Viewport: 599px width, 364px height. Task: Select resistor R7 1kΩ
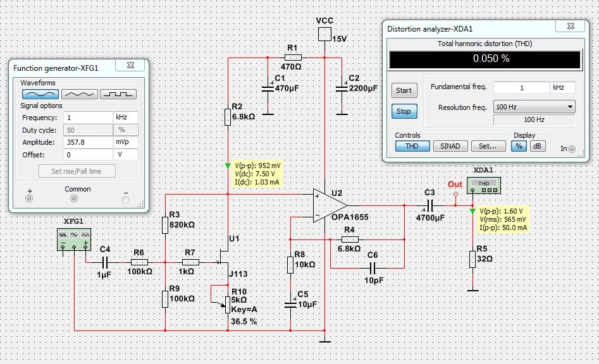click(190, 262)
